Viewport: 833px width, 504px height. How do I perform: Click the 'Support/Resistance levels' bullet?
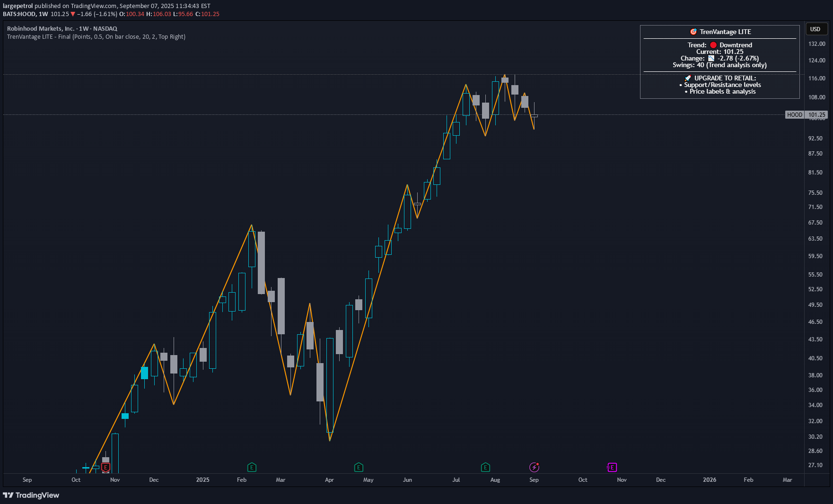pos(720,85)
